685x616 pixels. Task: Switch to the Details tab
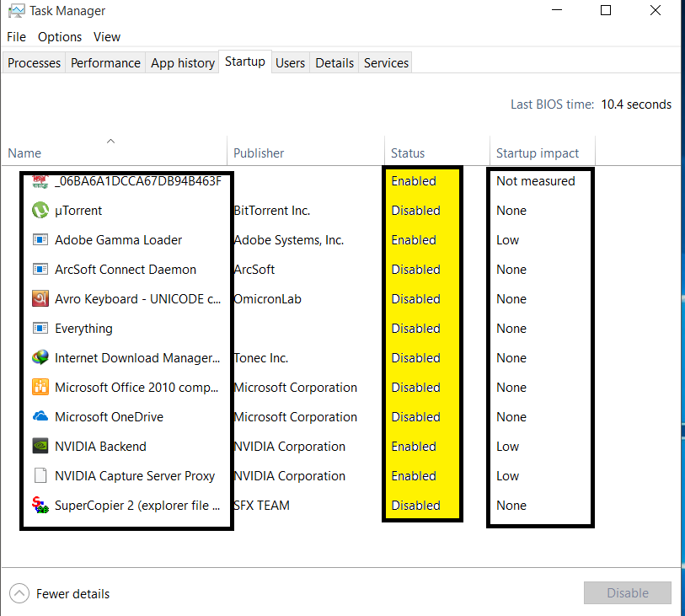334,63
